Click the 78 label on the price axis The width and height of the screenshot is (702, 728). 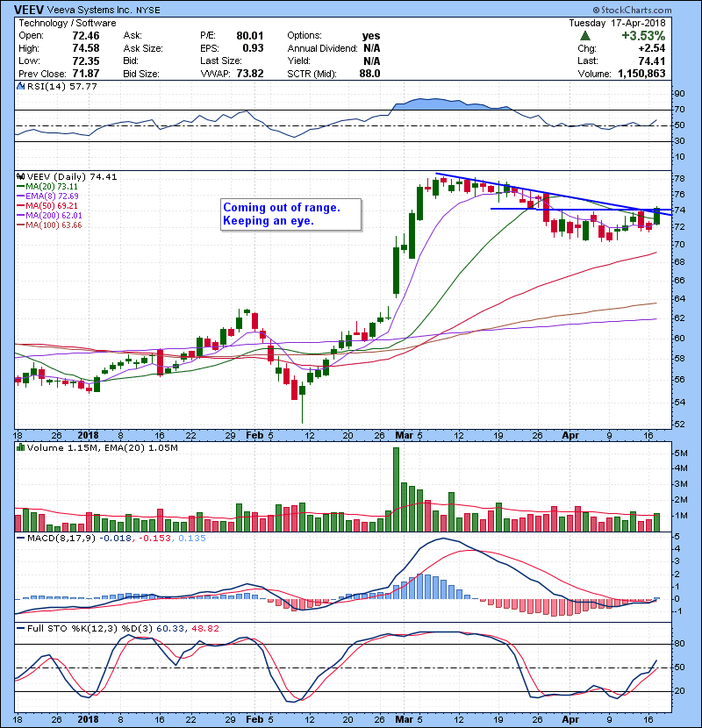point(679,179)
